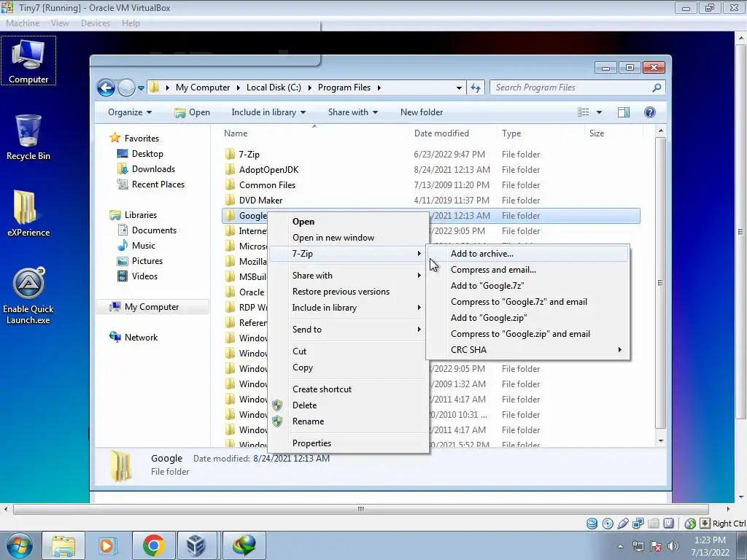This screenshot has width=747, height=560.
Task: Open recent pages dropdown next to Forward
Action: point(141,88)
